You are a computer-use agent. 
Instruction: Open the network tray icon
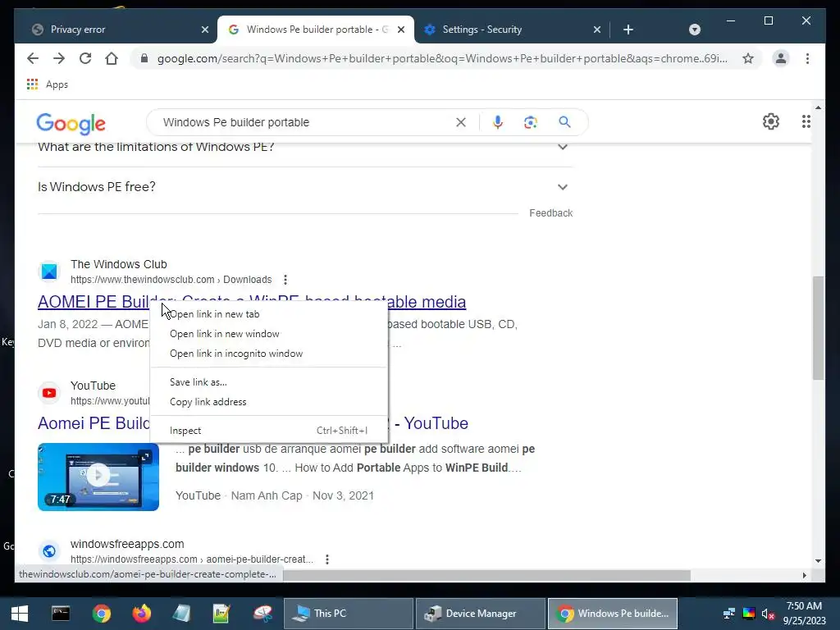click(x=729, y=614)
